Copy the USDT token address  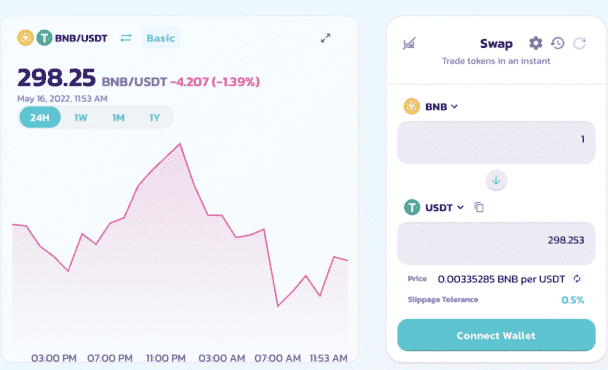[x=479, y=207]
